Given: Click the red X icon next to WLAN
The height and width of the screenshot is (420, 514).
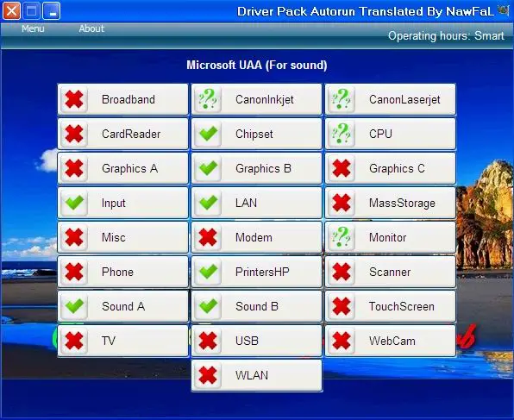Looking at the screenshot, I should coord(208,375).
